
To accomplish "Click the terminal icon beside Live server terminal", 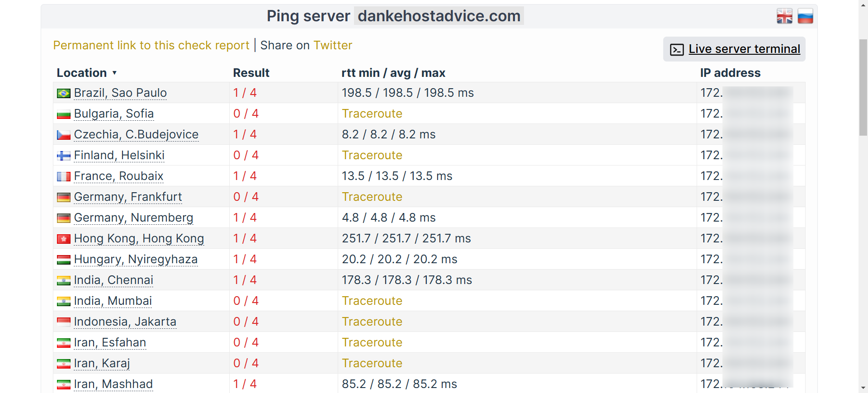I will tap(677, 49).
